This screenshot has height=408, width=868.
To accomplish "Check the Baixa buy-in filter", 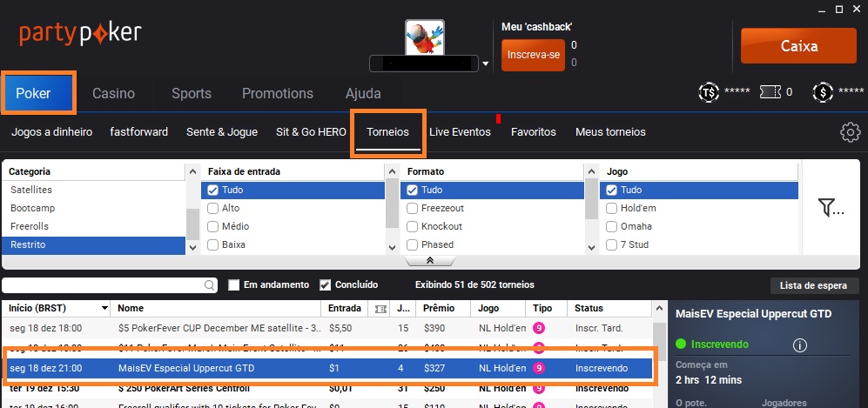I will 212,244.
